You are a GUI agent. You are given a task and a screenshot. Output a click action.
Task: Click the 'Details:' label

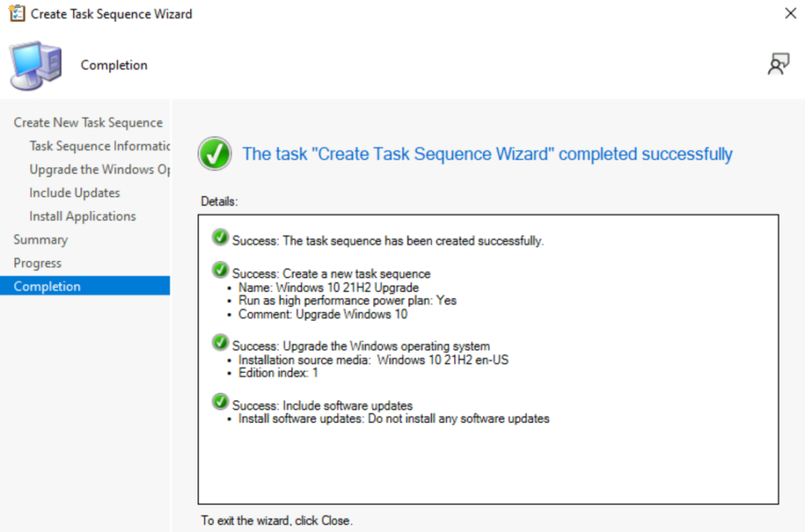219,202
